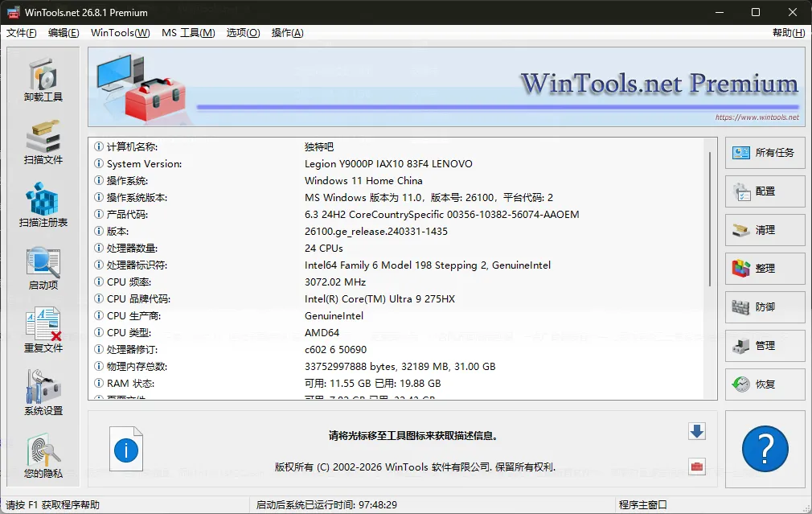Switch to the 防御 defense category
This screenshot has height=514, width=812.
click(x=765, y=306)
